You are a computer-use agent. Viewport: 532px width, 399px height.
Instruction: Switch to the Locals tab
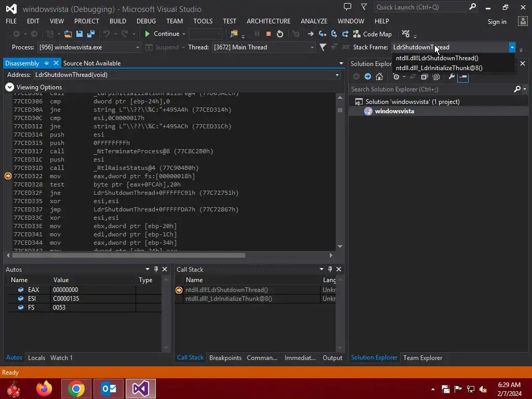[37, 357]
